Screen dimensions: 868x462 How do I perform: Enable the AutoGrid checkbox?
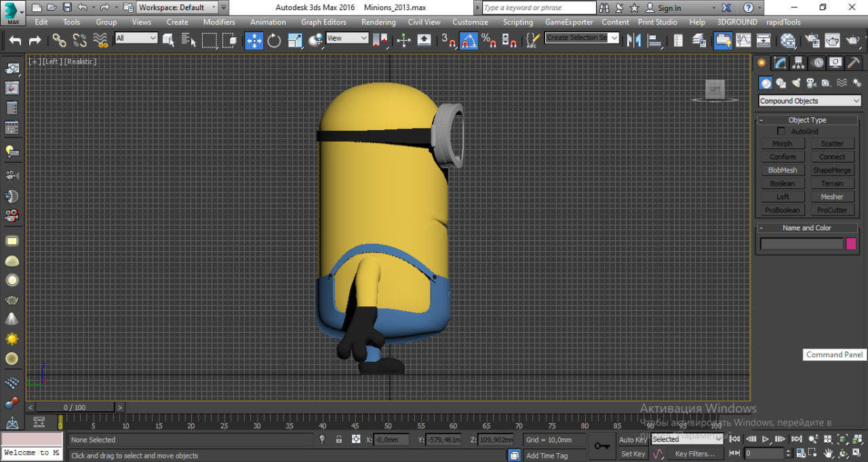pos(781,131)
